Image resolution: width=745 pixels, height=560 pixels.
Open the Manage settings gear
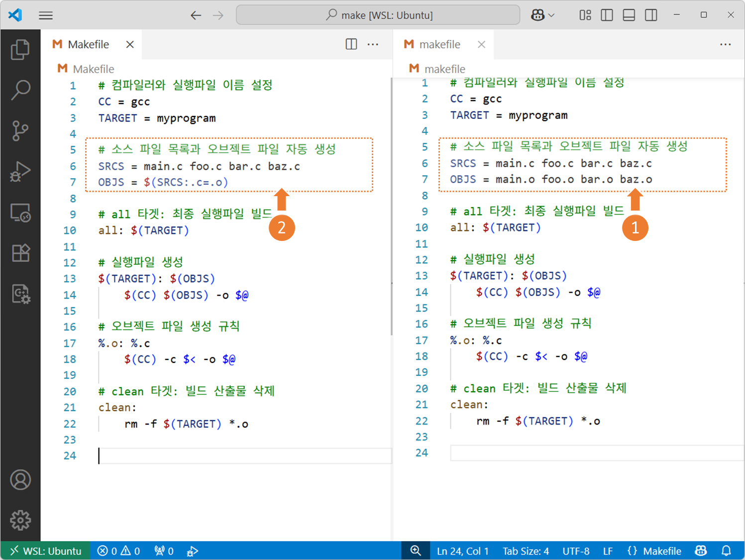tap(20, 520)
